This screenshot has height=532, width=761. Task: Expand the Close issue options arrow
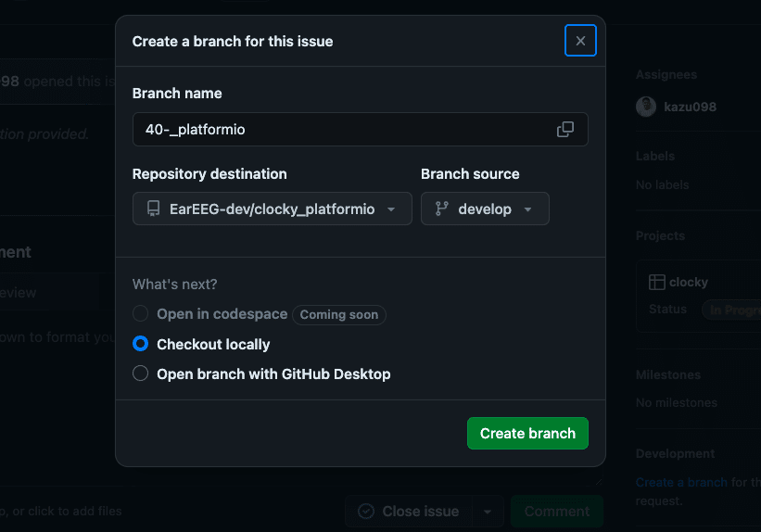488,511
